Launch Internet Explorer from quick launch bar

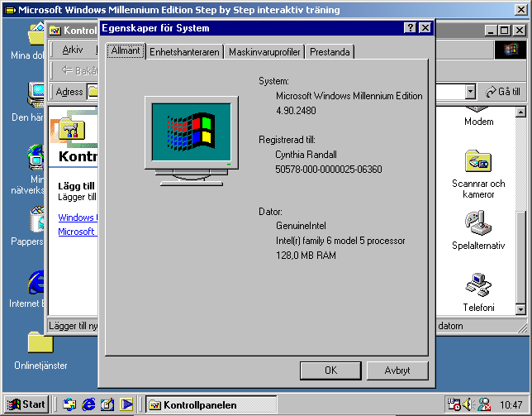point(88,404)
